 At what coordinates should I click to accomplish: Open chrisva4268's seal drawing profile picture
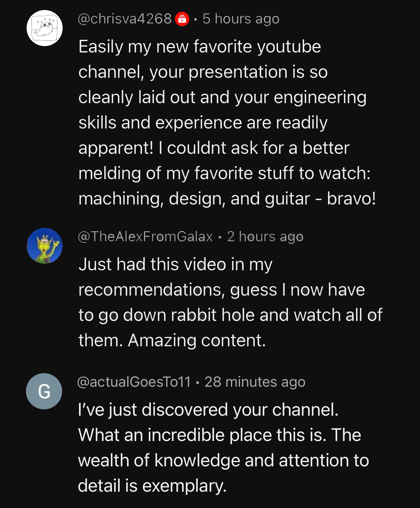(45, 28)
